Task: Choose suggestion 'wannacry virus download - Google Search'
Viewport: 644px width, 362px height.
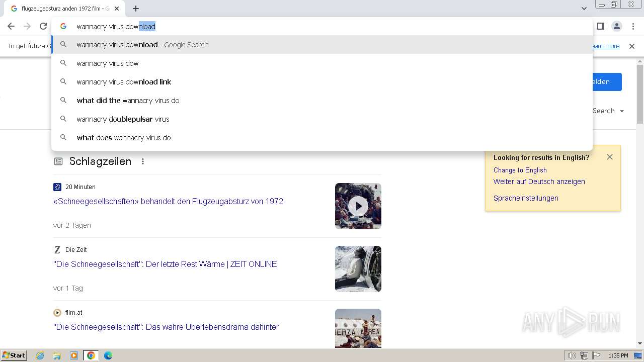Action: coord(322,45)
